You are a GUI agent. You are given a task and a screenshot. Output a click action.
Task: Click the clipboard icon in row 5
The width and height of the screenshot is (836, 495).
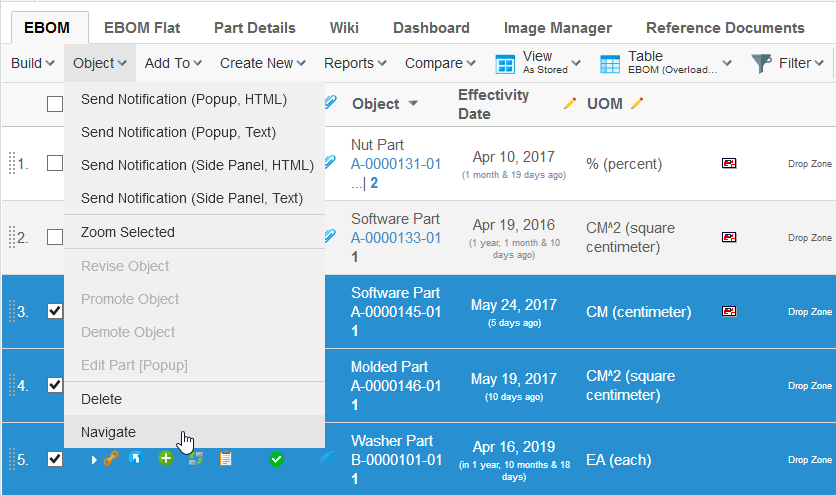pos(226,459)
